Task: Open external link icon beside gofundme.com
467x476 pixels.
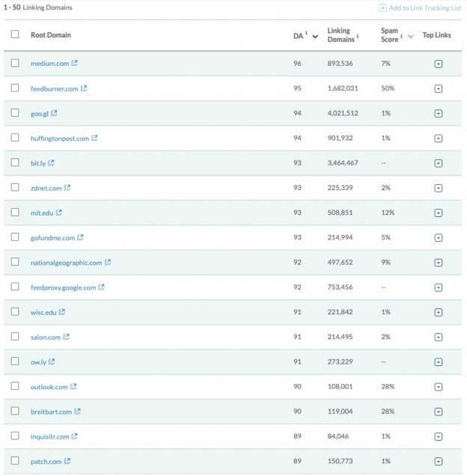Action: 80,237
